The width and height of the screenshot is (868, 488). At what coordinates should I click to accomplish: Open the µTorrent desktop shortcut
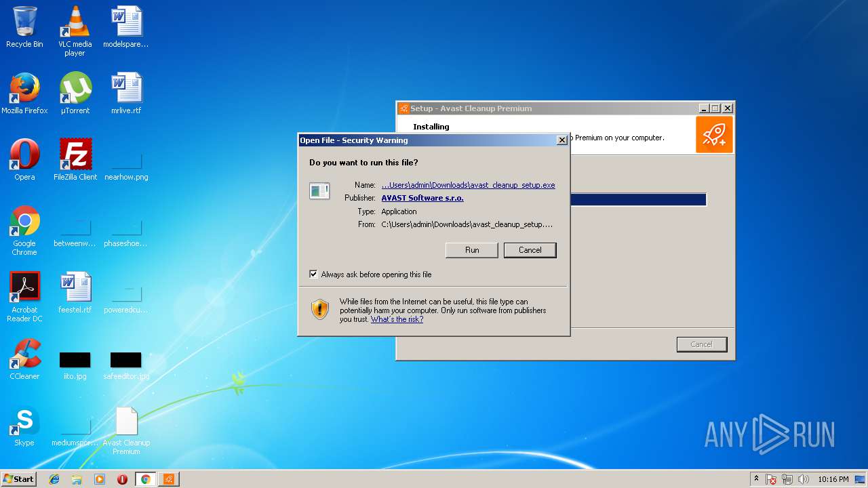point(75,94)
